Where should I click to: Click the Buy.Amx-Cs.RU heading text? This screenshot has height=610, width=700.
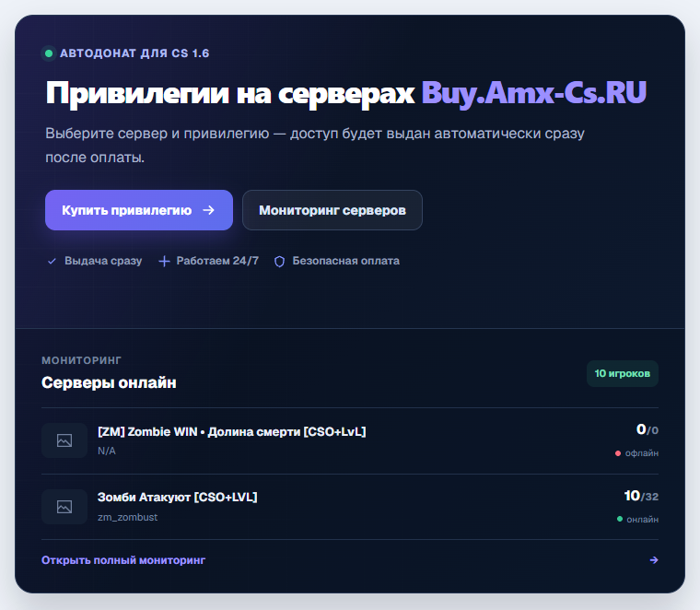coord(534,93)
